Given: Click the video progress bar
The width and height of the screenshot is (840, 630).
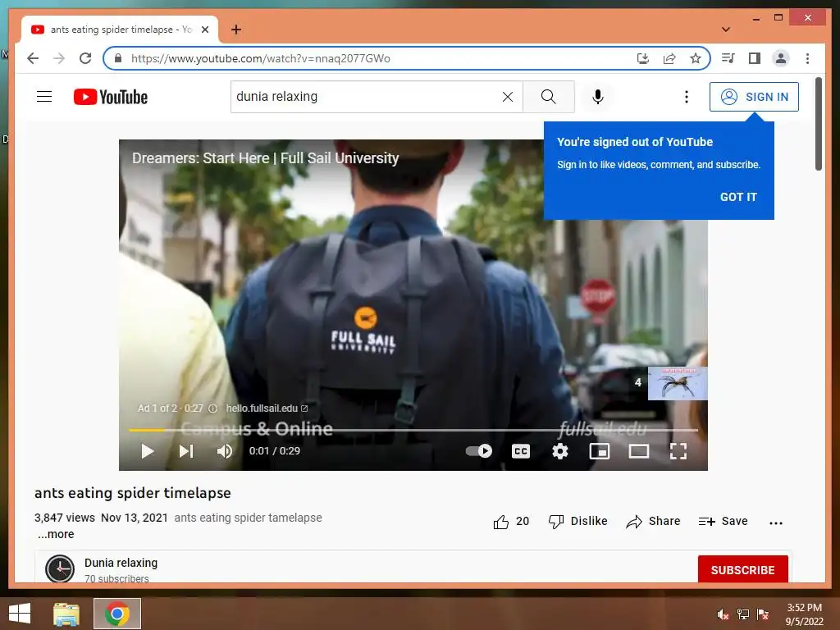Looking at the screenshot, I should (413, 430).
